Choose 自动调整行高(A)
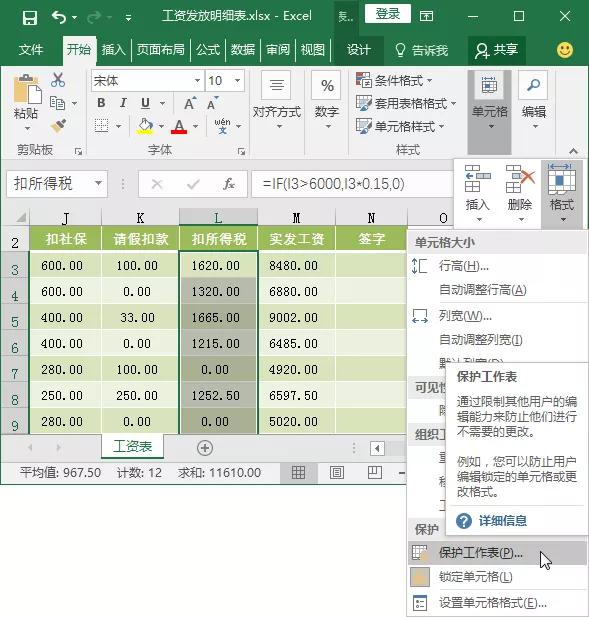The width and height of the screenshot is (589, 617). pos(497,290)
